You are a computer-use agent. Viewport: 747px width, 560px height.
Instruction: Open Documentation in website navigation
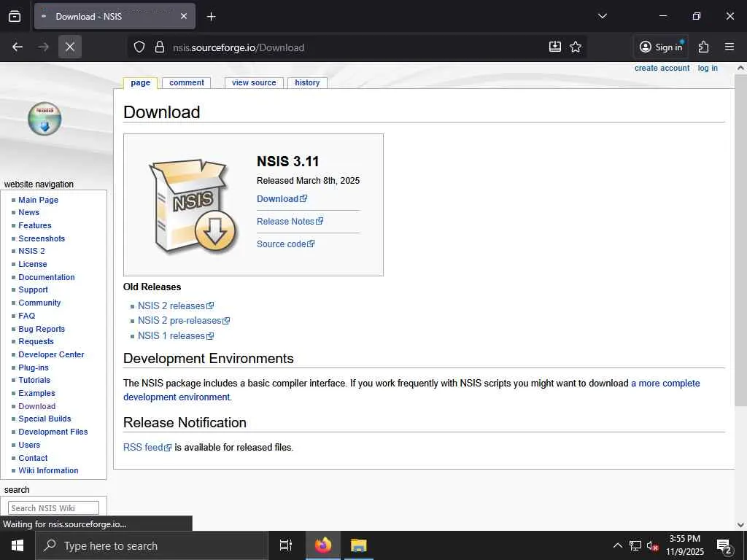coord(46,277)
